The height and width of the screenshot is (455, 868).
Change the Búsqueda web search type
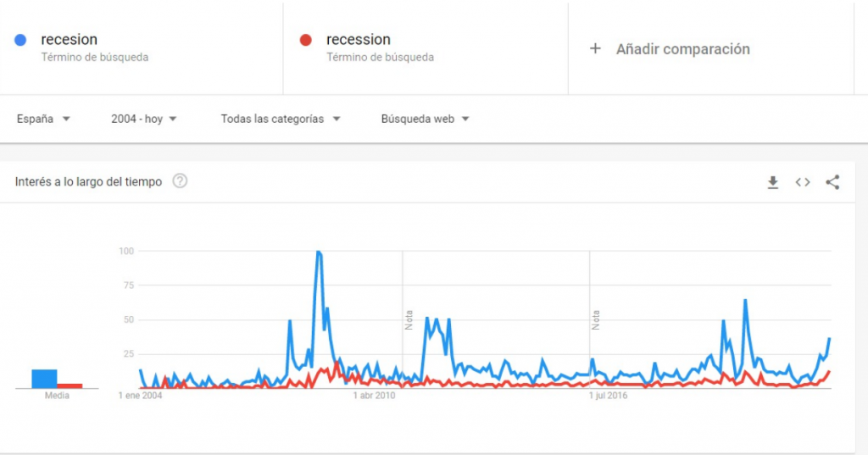tap(425, 119)
